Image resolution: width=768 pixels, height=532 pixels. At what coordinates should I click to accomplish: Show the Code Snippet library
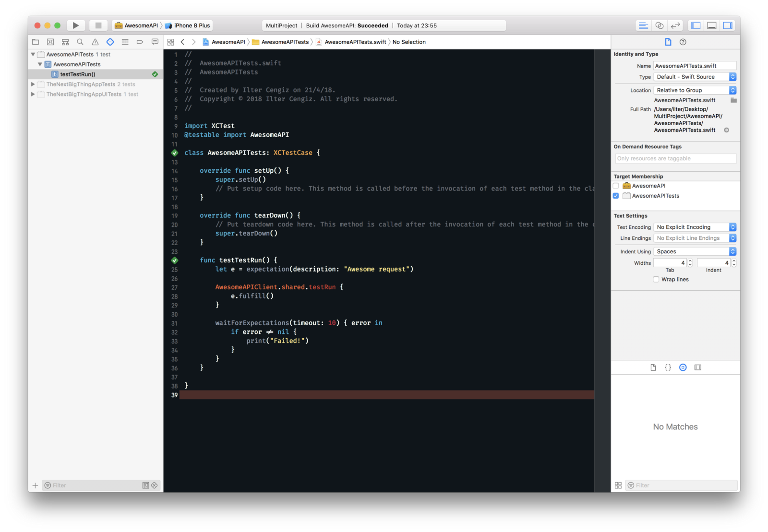668,367
